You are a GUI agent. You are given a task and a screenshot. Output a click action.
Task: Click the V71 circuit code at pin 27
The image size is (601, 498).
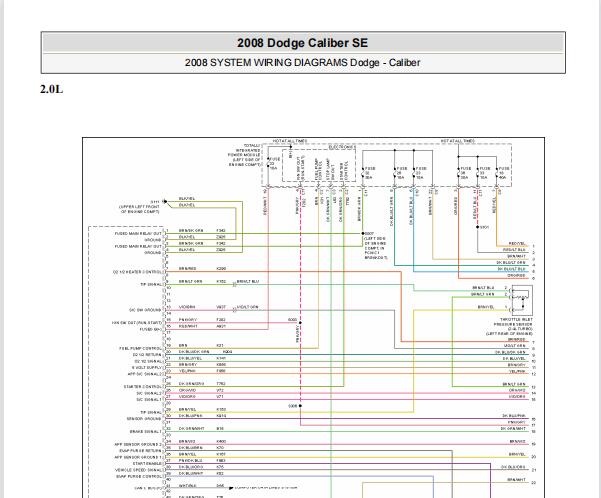coord(220,396)
